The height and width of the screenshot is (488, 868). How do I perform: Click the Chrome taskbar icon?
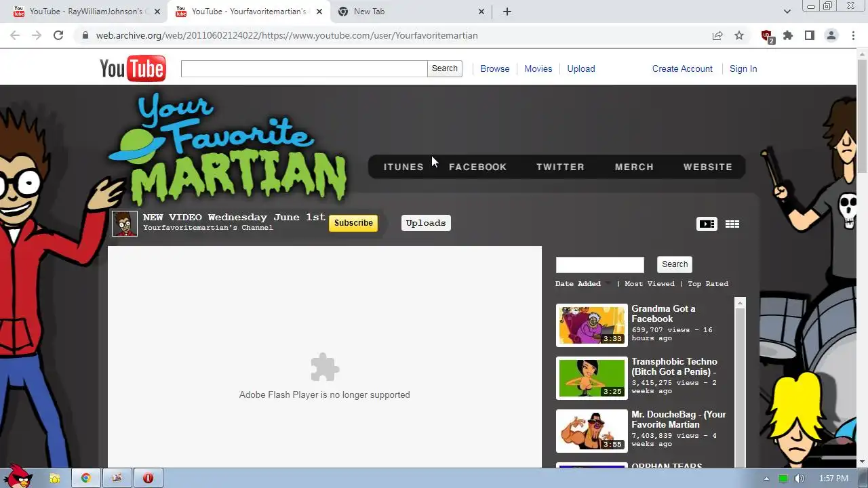pyautogui.click(x=86, y=479)
